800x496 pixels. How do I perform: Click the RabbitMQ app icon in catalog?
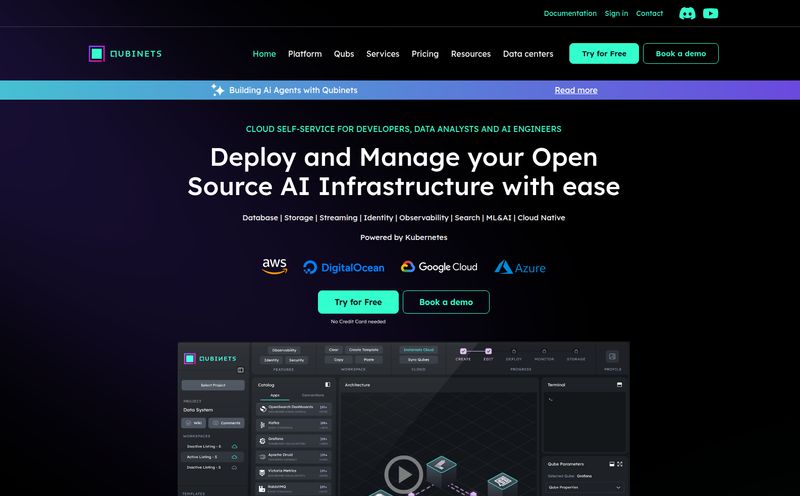[263, 488]
